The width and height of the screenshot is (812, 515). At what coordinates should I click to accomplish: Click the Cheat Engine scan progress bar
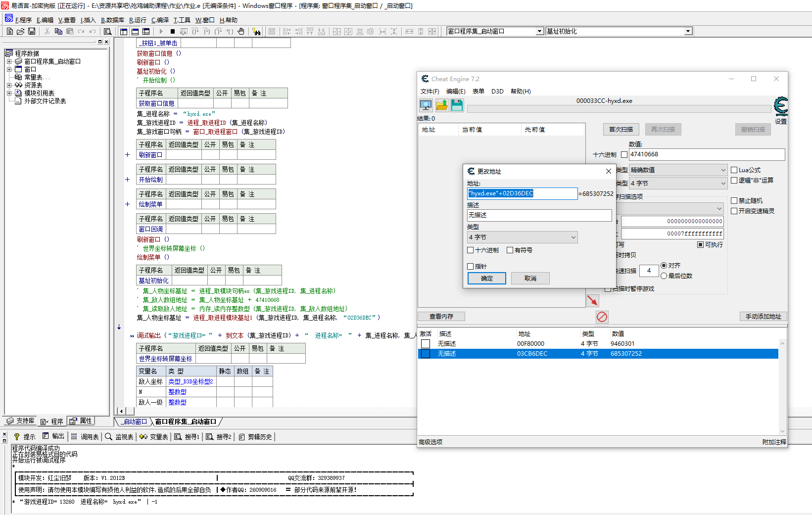(619, 109)
